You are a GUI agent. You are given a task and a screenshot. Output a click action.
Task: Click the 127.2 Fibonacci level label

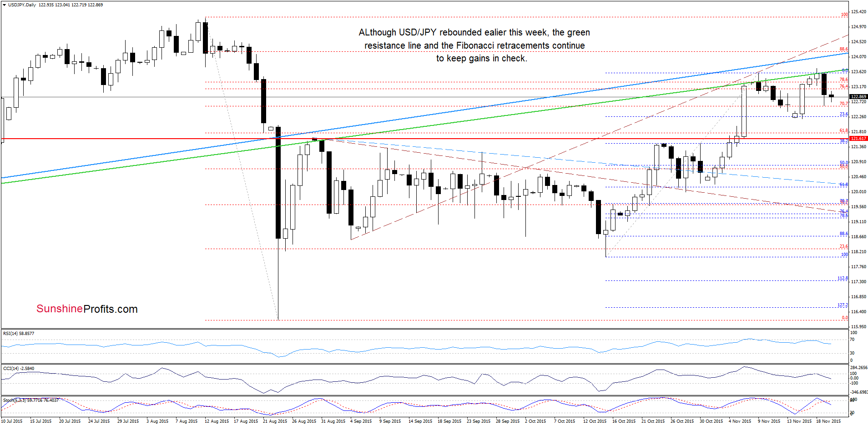843,305
